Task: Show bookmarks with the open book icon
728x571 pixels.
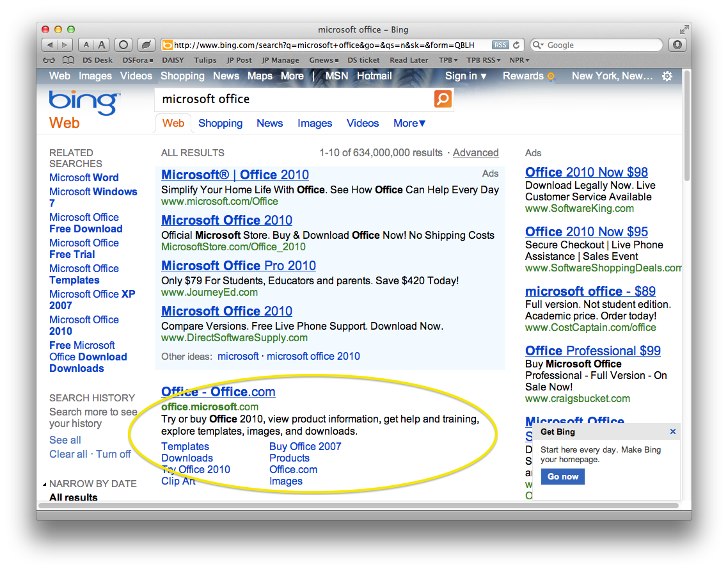Action: (x=68, y=60)
